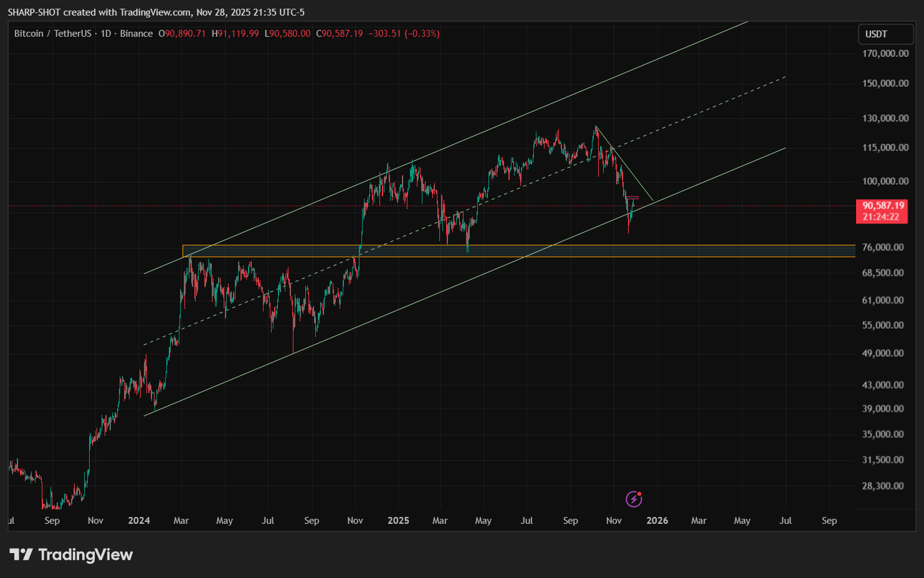Click the 43,000.00 price axis label

pos(883,385)
